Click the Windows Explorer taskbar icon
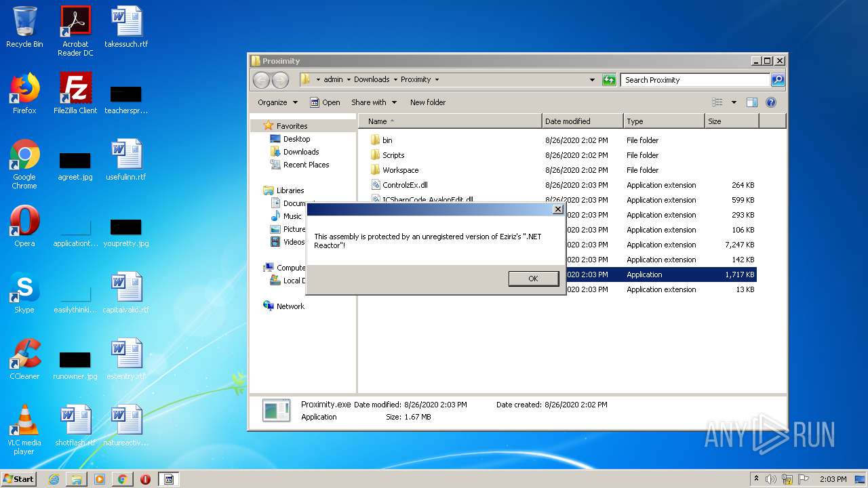868x488 pixels. coord(77,479)
